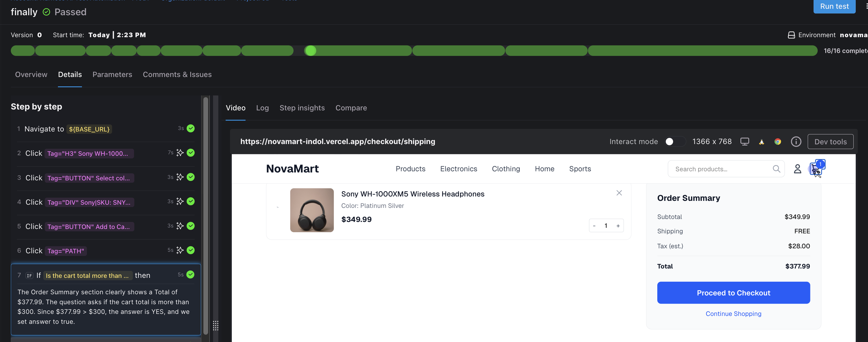The image size is (868, 342).
Task: Decrease headphone quantity with the minus button
Action: point(594,226)
